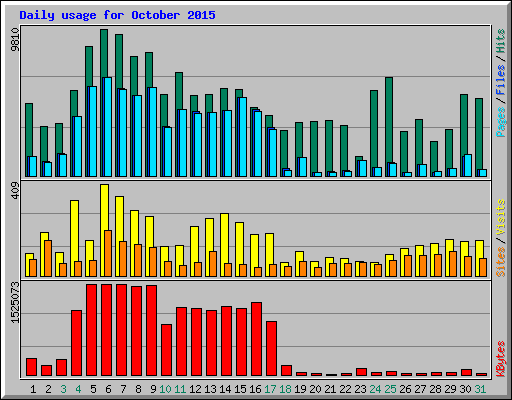The width and height of the screenshot is (512, 400).
Task: Click the green Hits bar for day 1
Action: [x=29, y=130]
